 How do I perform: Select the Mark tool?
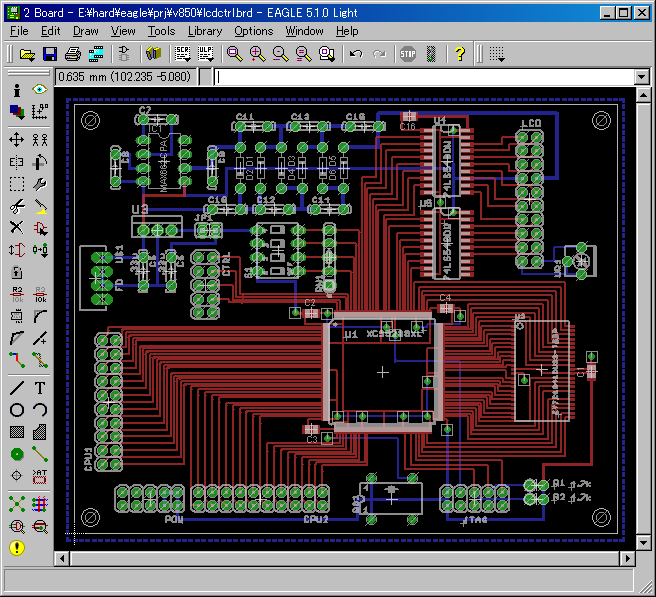(x=40, y=112)
